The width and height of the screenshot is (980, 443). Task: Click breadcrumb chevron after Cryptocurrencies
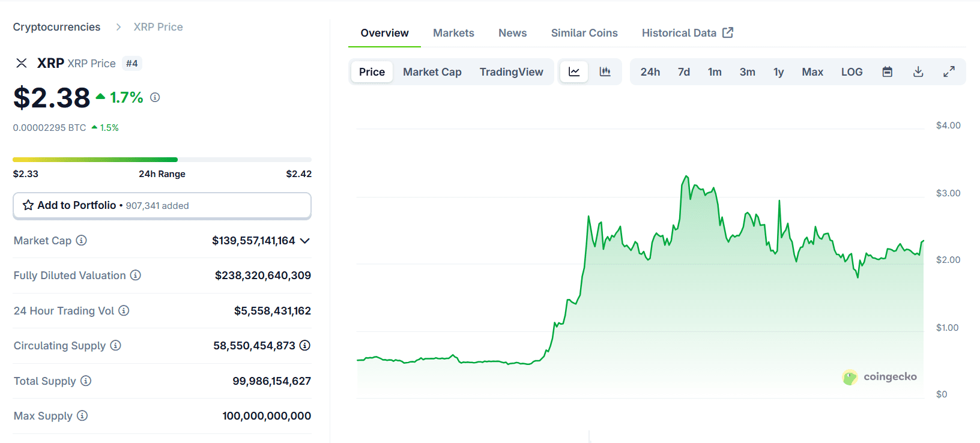coord(118,27)
